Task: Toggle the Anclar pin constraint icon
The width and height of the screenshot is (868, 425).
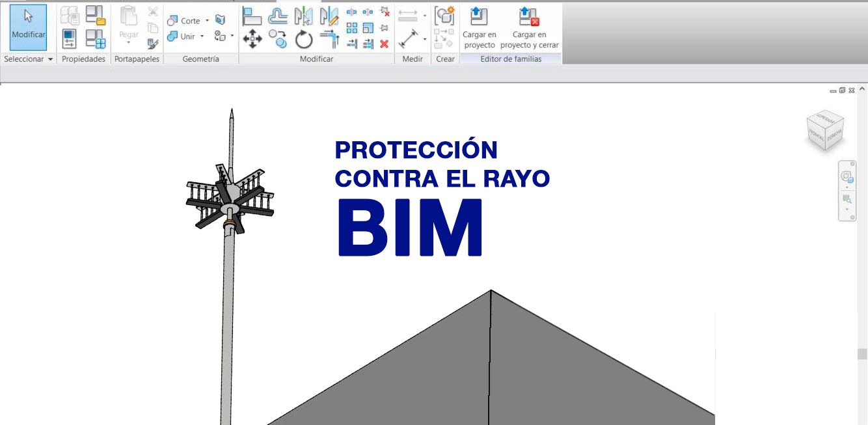Action: point(385,27)
